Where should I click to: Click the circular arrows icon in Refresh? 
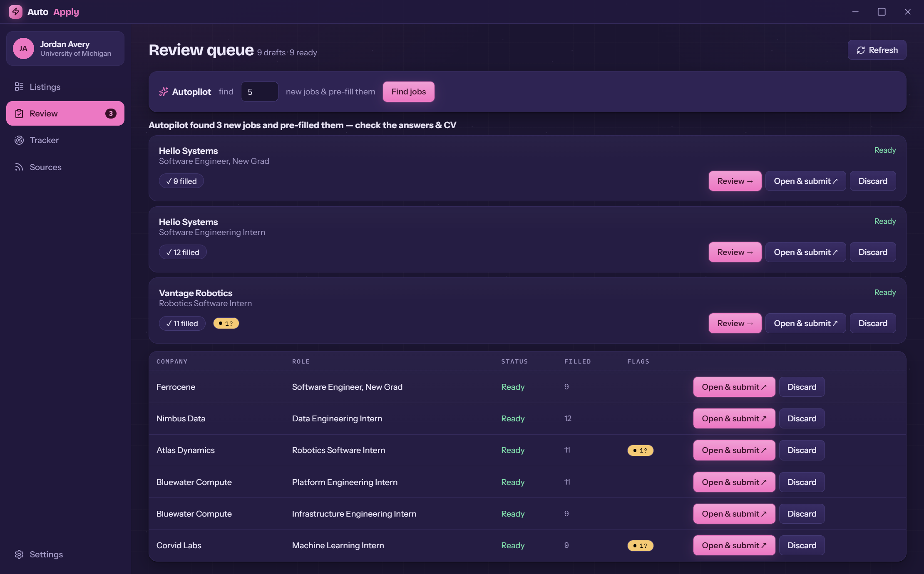tap(861, 50)
